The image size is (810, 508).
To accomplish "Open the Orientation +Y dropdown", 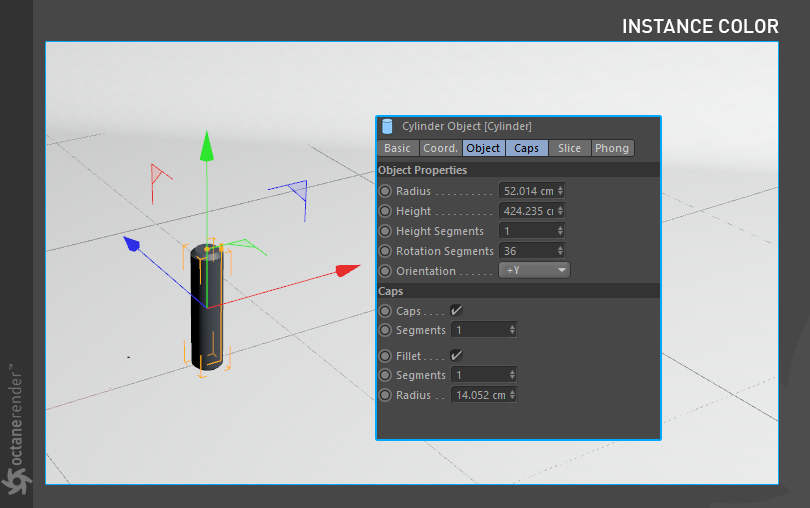I will click(x=534, y=270).
